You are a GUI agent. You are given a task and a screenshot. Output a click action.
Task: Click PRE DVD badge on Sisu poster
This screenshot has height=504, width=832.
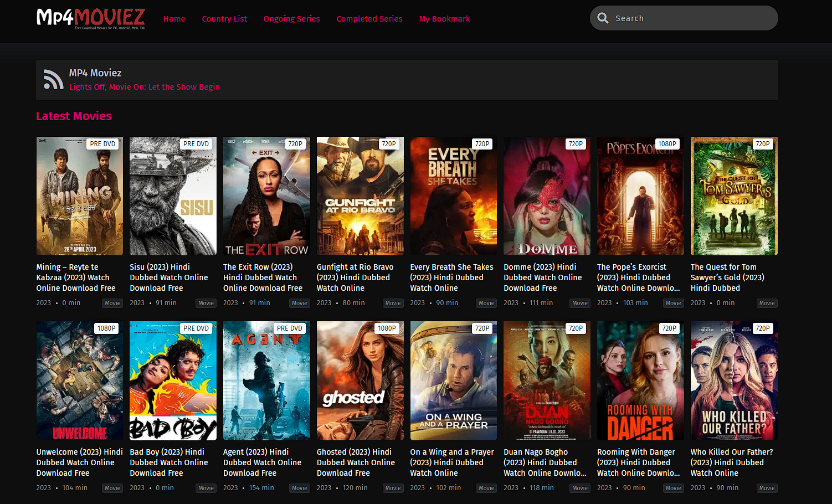pyautogui.click(x=196, y=144)
